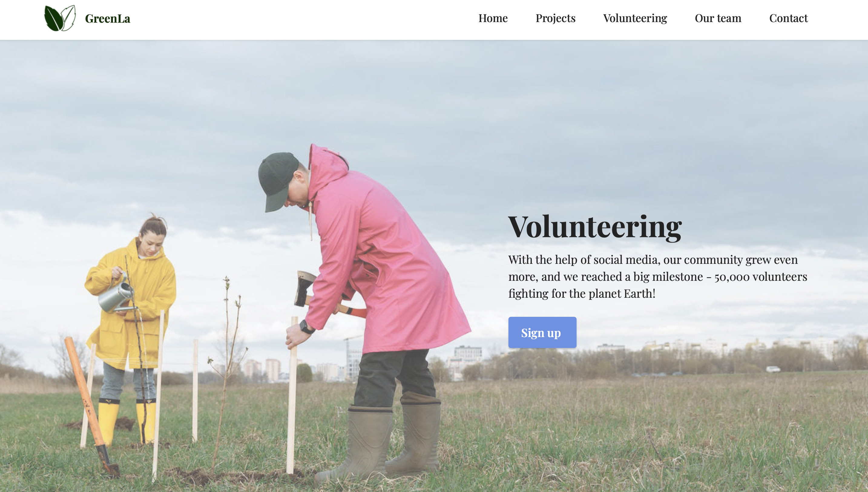The width and height of the screenshot is (868, 492).
Task: Click the black smartwatch on the wrist
Action: pos(306,327)
